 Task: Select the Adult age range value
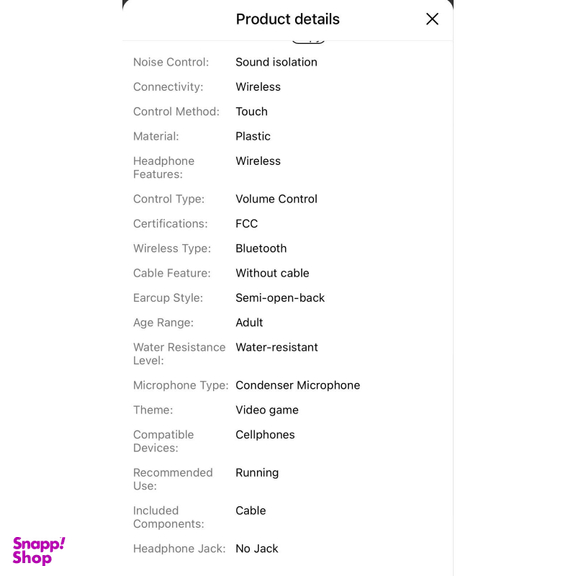click(249, 323)
